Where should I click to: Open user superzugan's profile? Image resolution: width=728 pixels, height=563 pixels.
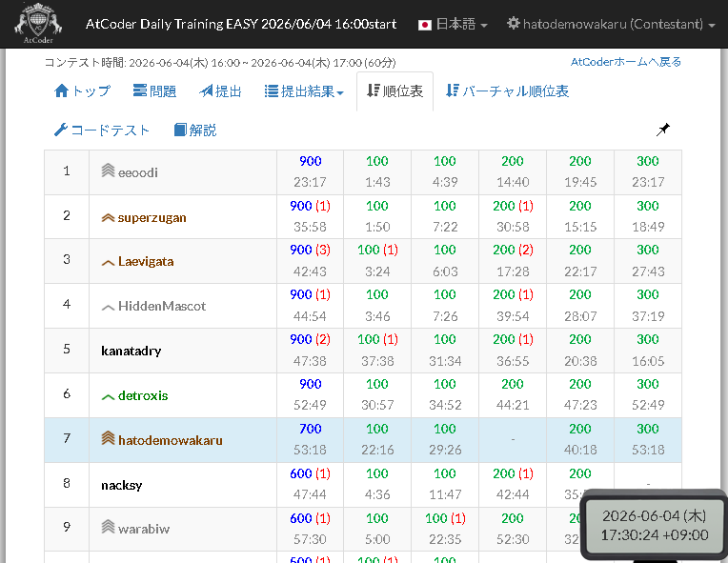[x=152, y=218]
